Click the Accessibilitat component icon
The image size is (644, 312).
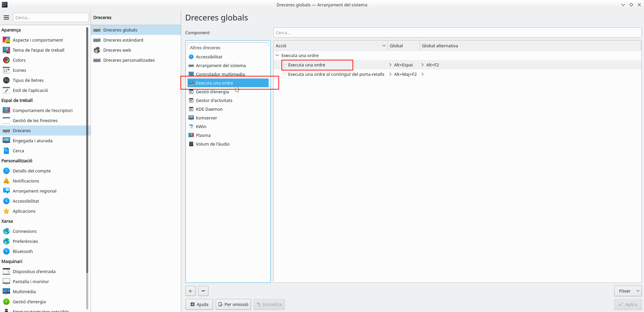coord(191,57)
